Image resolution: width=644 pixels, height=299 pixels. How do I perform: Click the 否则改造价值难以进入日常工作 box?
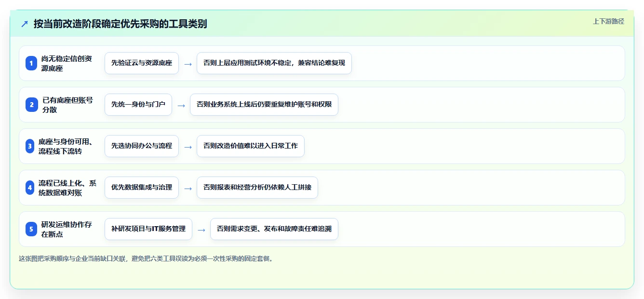point(251,146)
